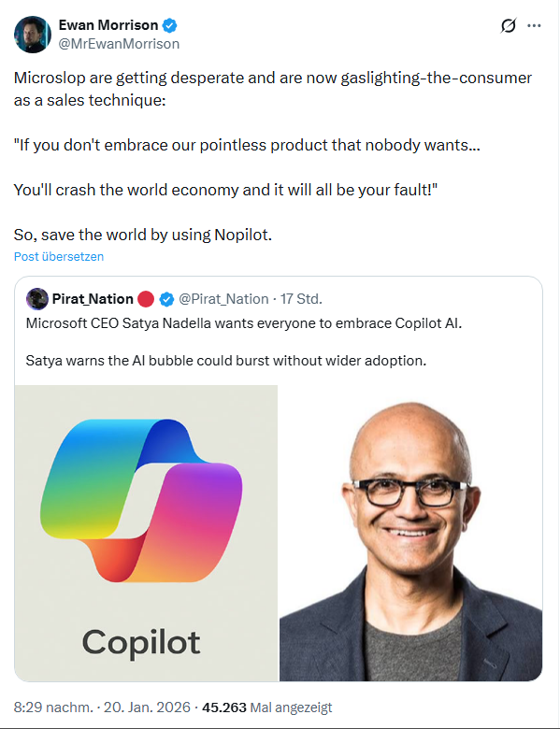Click the red circle next to Pirat_Nation

click(x=146, y=299)
